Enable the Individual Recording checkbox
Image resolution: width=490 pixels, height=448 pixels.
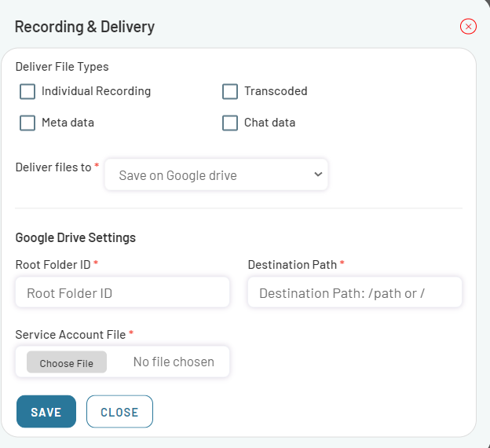27,91
